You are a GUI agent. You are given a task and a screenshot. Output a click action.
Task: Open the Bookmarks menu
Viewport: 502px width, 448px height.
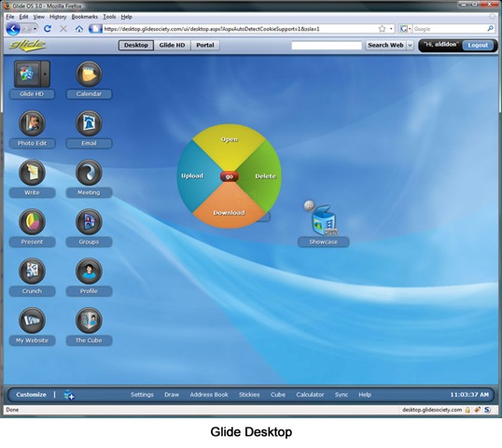pos(85,17)
